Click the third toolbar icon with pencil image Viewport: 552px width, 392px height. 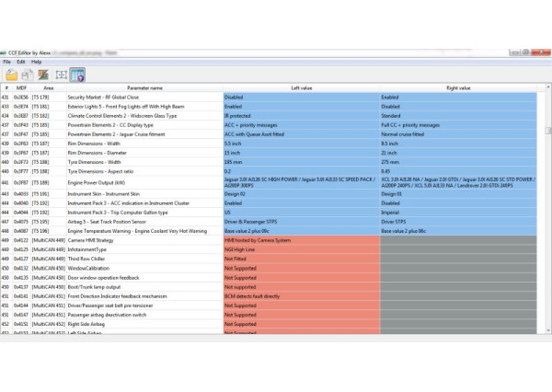[x=43, y=75]
